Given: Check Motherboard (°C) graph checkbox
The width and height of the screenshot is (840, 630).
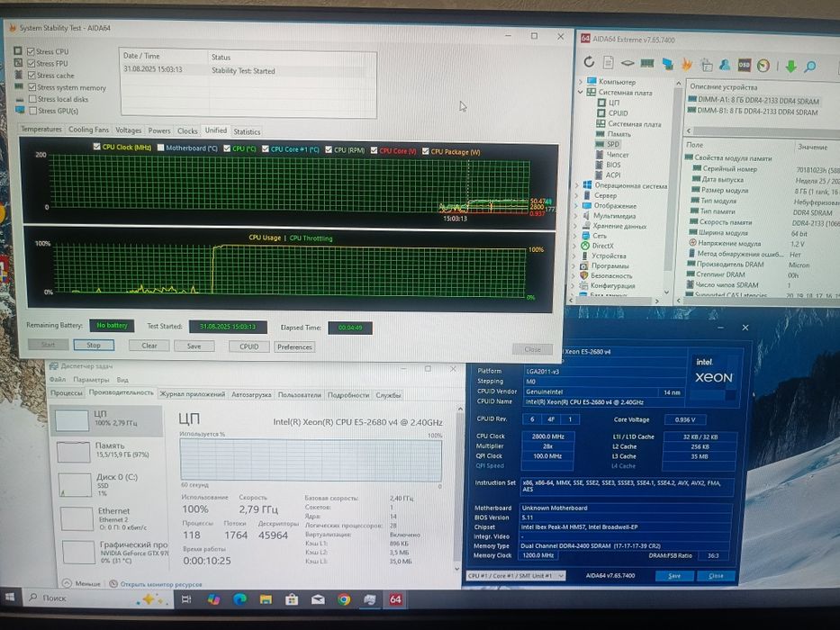Looking at the screenshot, I should [160, 148].
